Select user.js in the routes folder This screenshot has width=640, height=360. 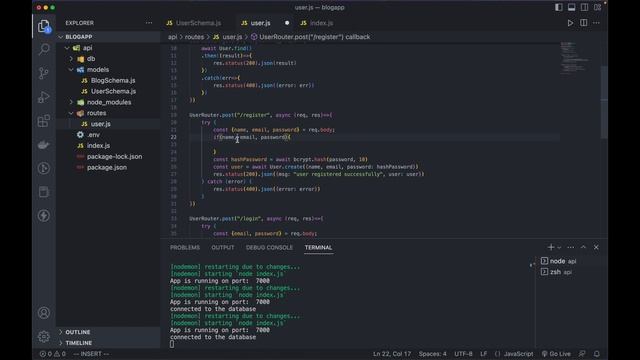(108, 124)
